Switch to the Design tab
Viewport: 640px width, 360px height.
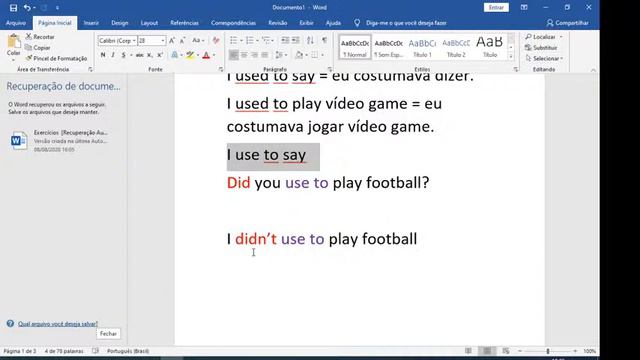[120, 23]
